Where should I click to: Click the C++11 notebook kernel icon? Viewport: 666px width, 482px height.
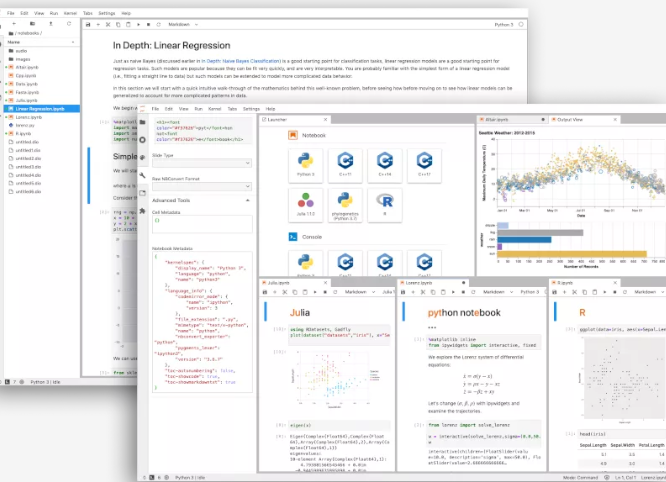344,163
